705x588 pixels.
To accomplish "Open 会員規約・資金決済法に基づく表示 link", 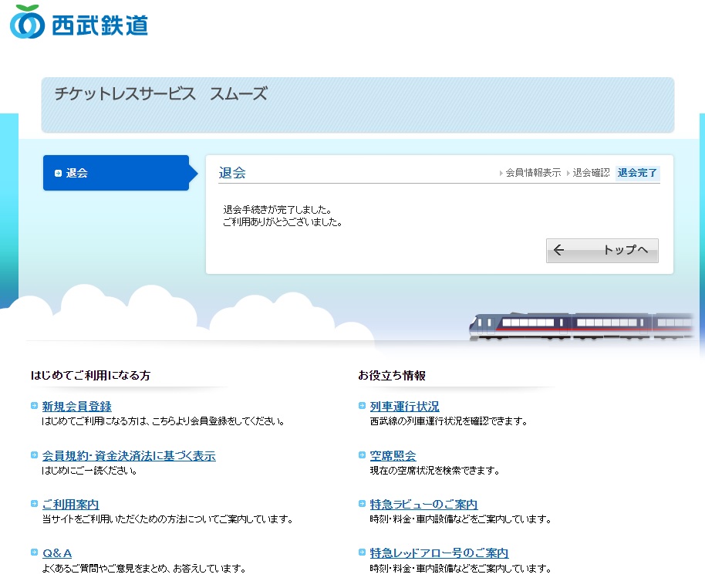I will point(129,456).
